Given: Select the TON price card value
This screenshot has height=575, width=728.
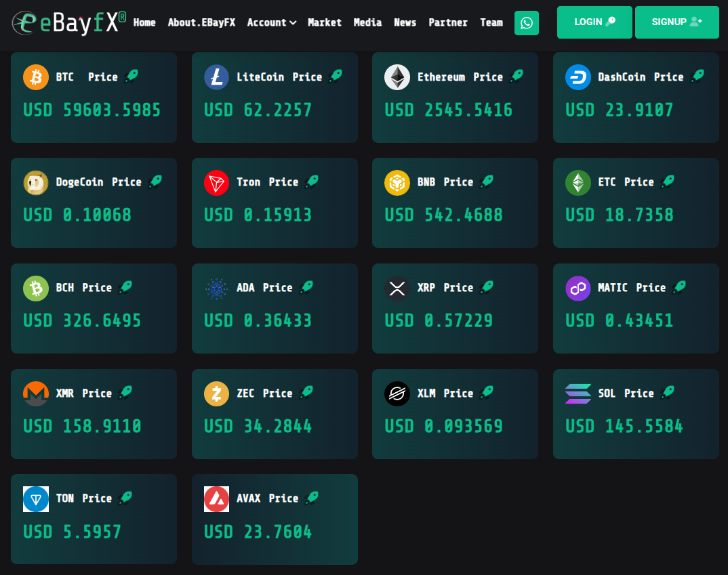Looking at the screenshot, I should click(x=73, y=532).
